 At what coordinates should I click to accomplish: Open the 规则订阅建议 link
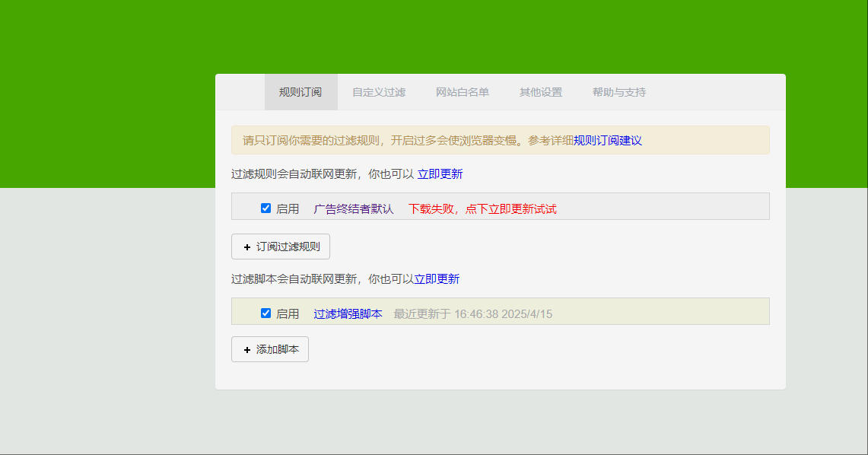pos(608,141)
